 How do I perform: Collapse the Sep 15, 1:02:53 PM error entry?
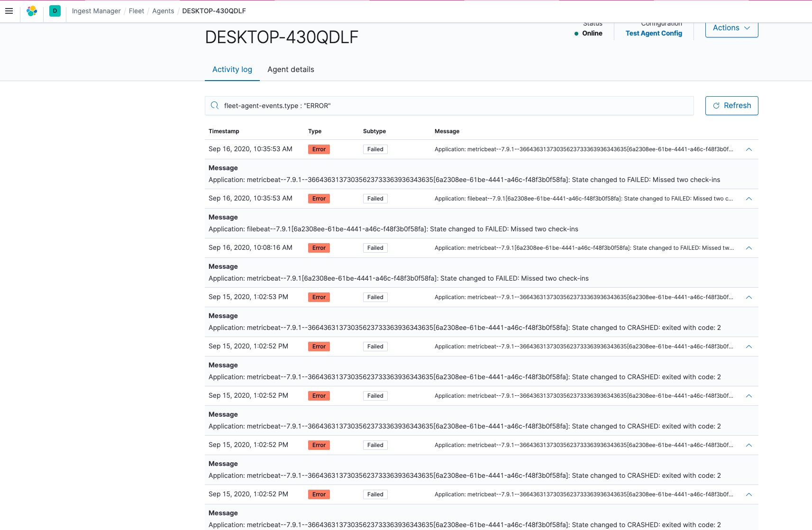pos(749,297)
